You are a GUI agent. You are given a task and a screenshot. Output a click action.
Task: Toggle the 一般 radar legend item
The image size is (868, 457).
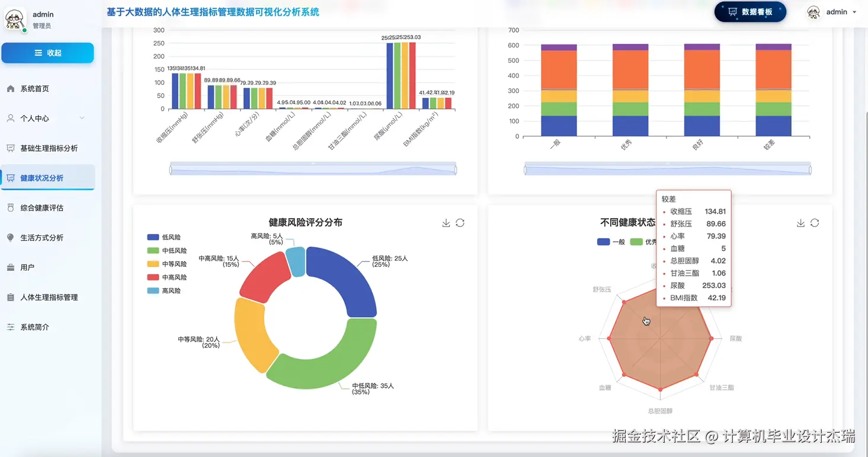pos(611,242)
